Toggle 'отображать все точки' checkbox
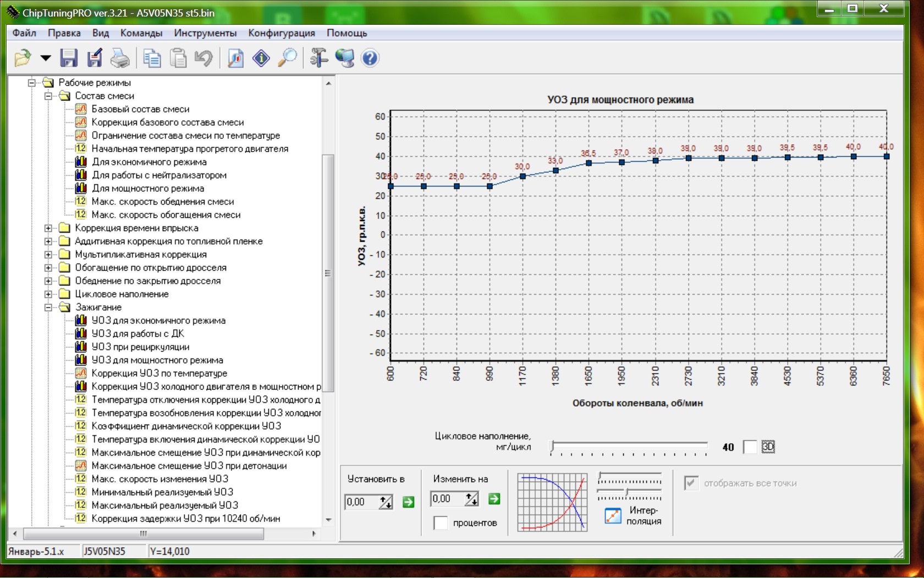The image size is (924, 578). pyautogui.click(x=691, y=483)
